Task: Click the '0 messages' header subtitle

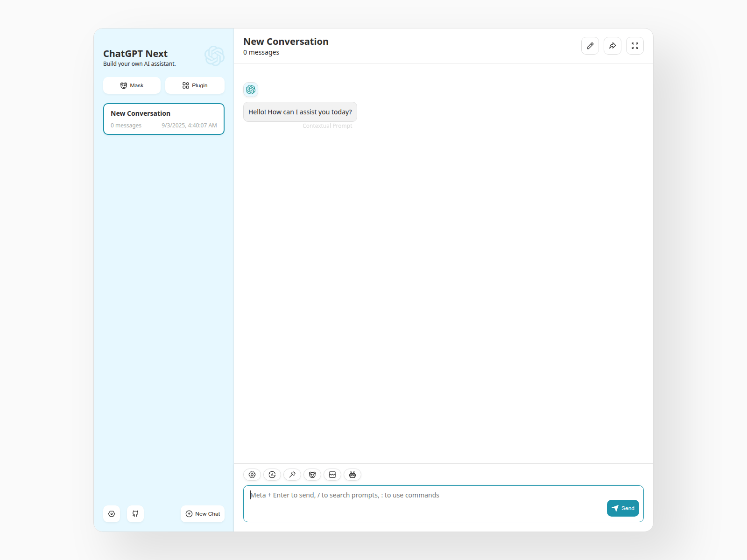Action: click(x=261, y=52)
